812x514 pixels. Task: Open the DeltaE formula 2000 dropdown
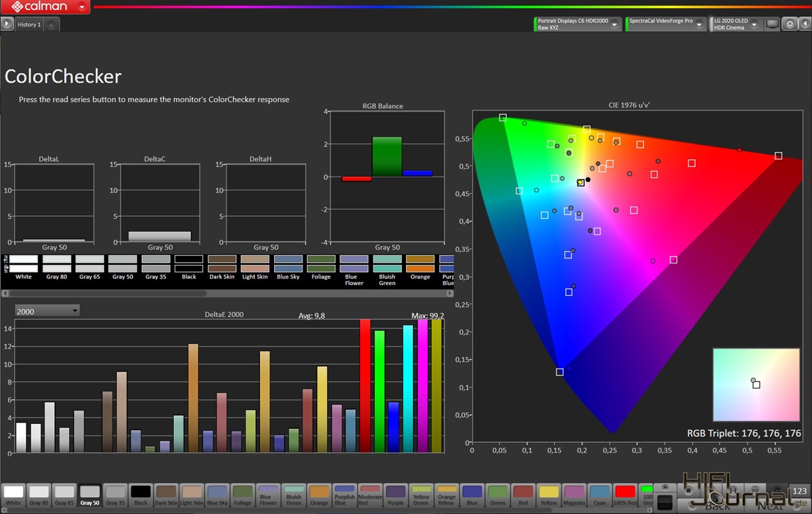point(47,311)
